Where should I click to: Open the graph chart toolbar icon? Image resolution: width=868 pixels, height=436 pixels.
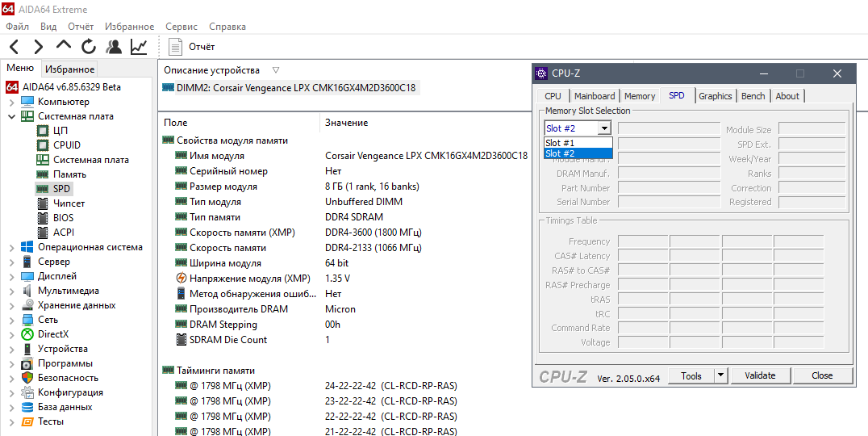139,47
